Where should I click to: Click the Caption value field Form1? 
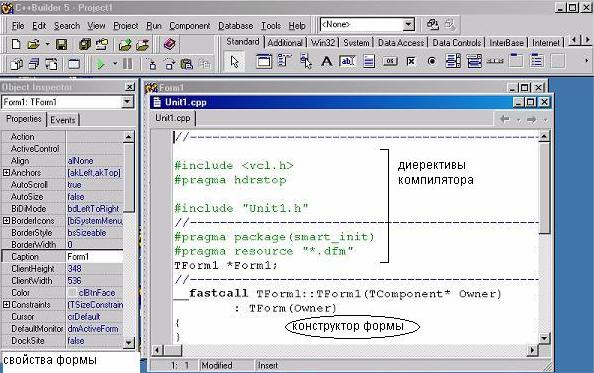tap(94, 256)
